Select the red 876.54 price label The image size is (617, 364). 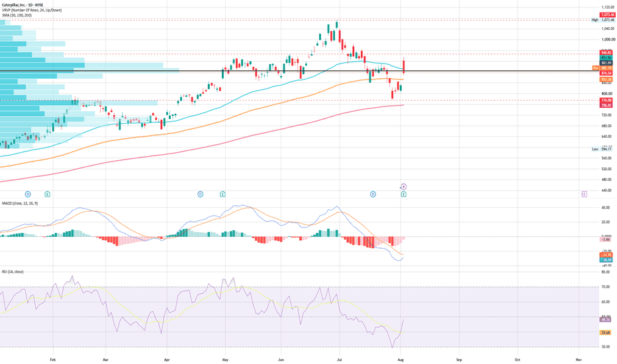[606, 73]
